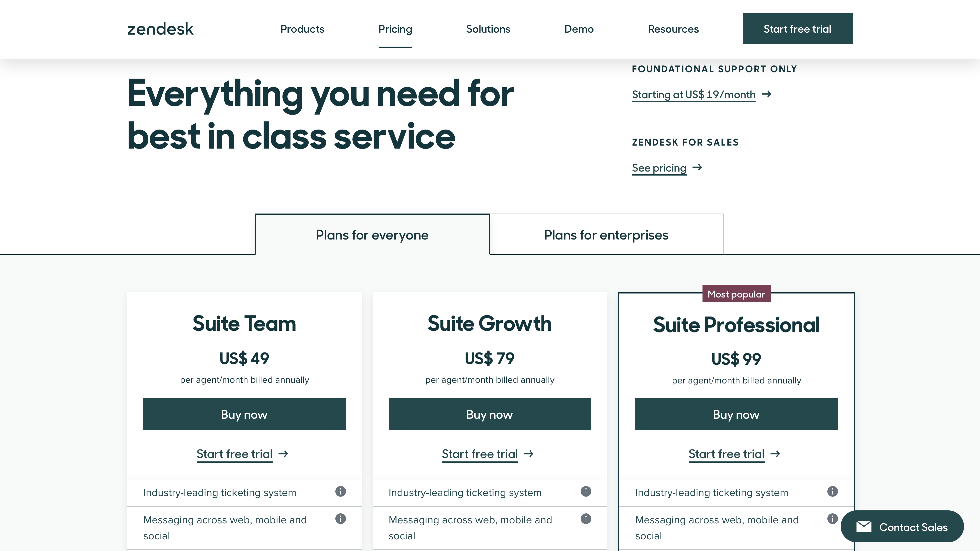The height and width of the screenshot is (551, 980).
Task: Click the arrow icon next to foundational support
Action: pos(767,94)
